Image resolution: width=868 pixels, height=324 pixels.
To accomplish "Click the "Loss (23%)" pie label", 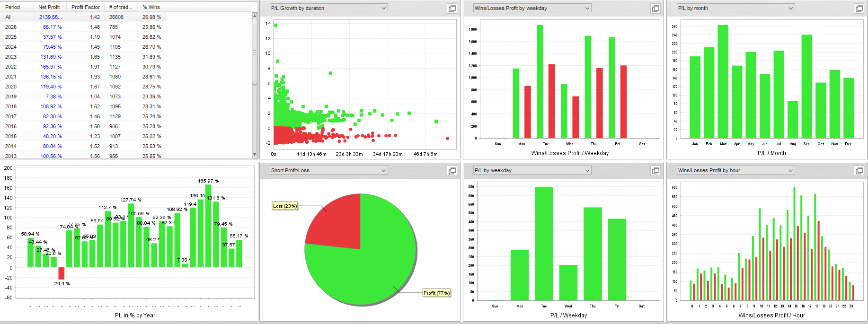I will tap(285, 206).
